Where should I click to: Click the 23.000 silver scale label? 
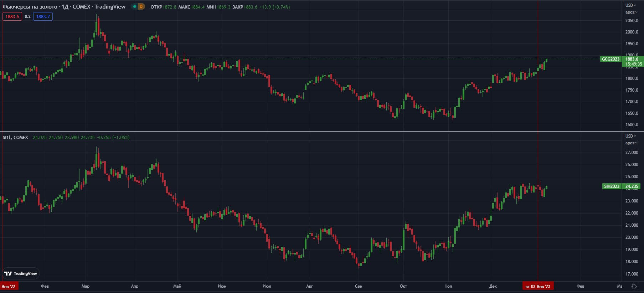tap(632, 201)
